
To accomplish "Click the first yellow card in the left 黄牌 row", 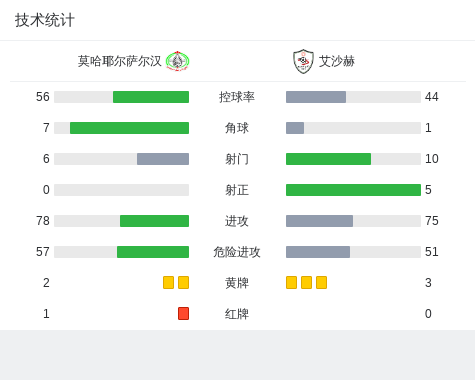I will [x=168, y=282].
